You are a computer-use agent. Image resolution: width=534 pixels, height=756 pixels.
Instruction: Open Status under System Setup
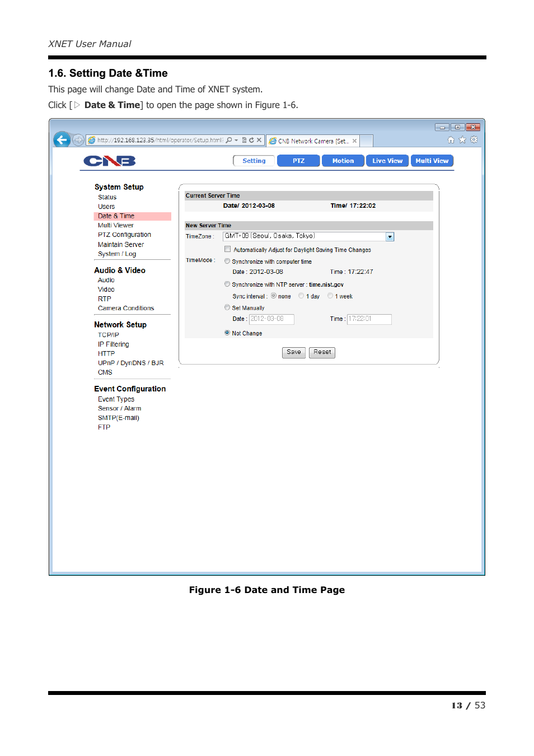coord(107,197)
